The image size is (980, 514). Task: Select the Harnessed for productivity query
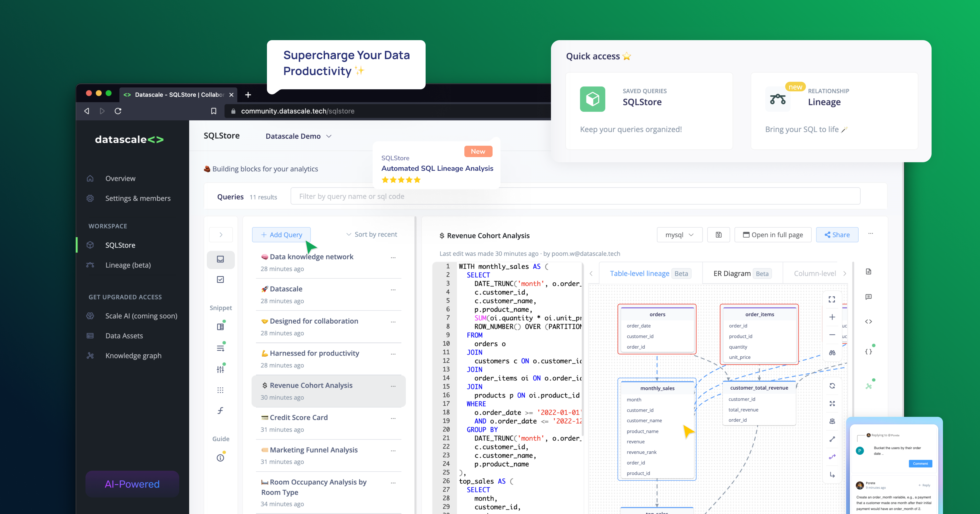[328, 359]
